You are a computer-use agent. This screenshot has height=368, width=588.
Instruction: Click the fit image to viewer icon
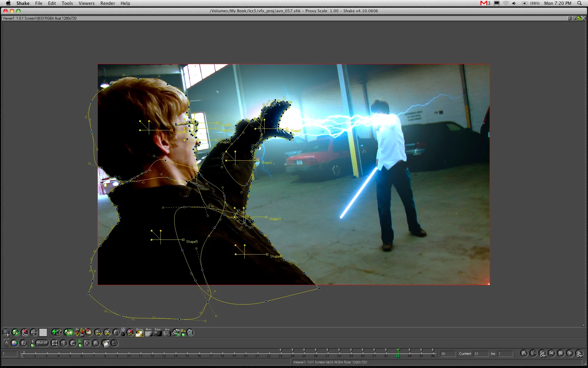pyautogui.click(x=87, y=343)
